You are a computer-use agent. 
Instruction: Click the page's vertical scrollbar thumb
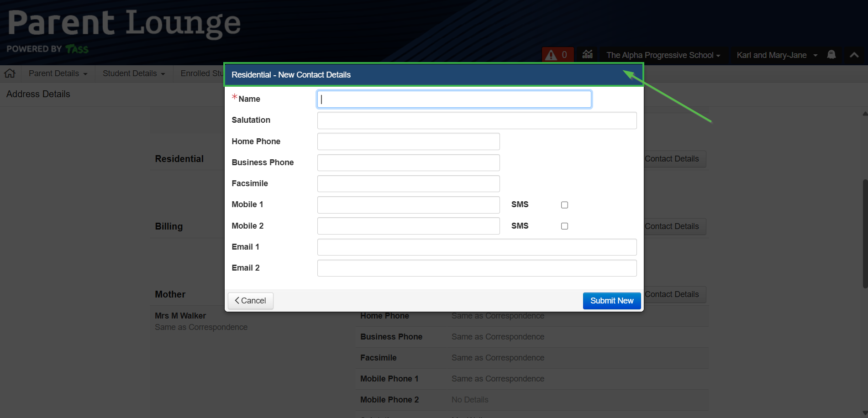(865, 234)
